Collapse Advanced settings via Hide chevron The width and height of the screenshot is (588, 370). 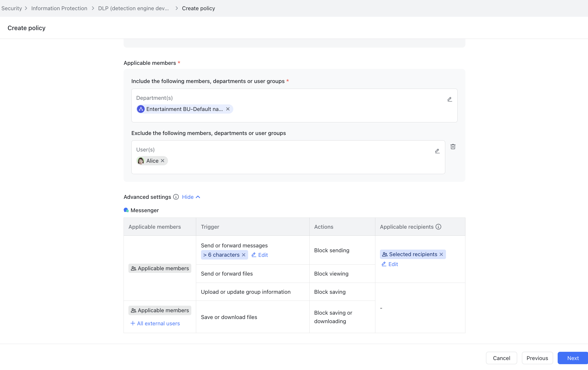191,197
